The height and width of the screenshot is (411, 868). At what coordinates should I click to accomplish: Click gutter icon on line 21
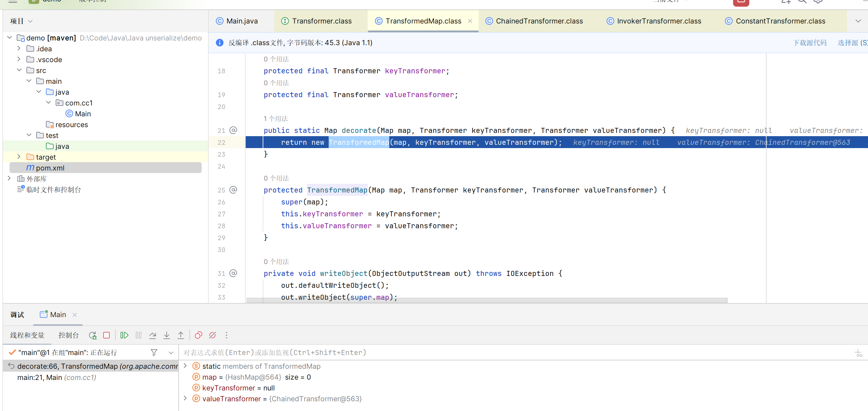pyautogui.click(x=233, y=130)
